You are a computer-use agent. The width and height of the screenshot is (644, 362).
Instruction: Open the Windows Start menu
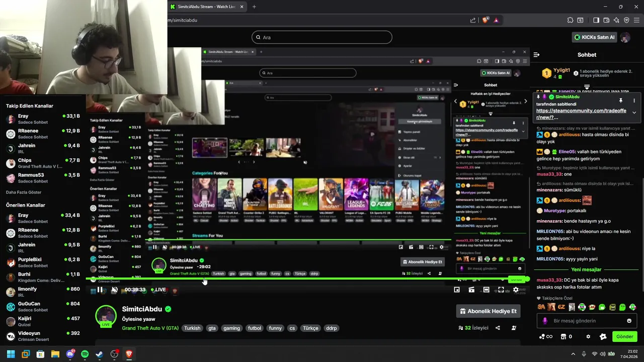[11, 354]
